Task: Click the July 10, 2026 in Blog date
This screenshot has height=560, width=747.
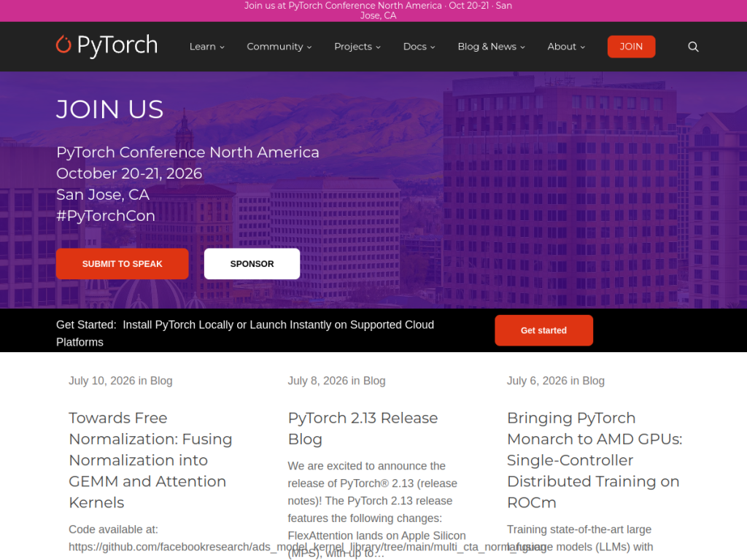Action: (x=120, y=381)
